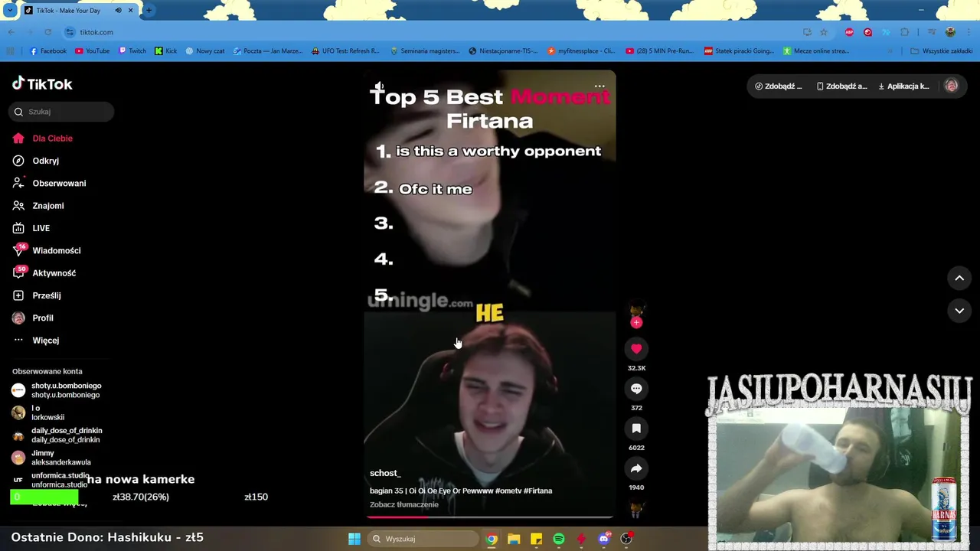The width and height of the screenshot is (980, 551).
Task: Open Windows Start menu
Action: [354, 539]
